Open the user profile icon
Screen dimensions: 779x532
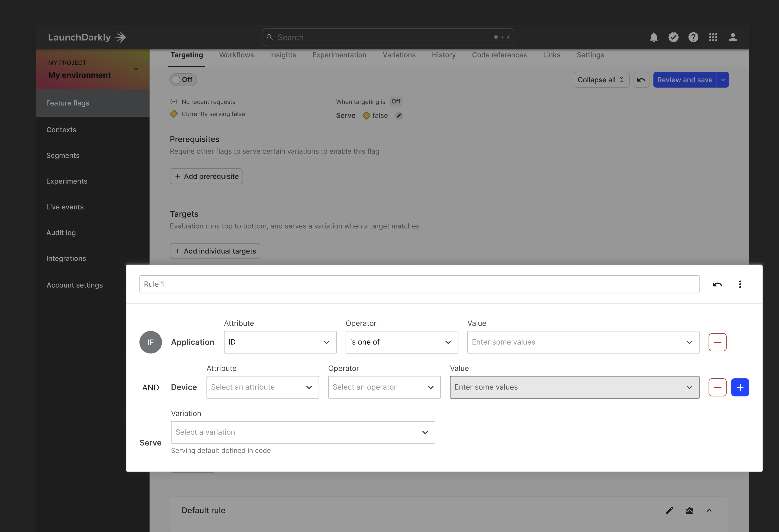(x=733, y=37)
